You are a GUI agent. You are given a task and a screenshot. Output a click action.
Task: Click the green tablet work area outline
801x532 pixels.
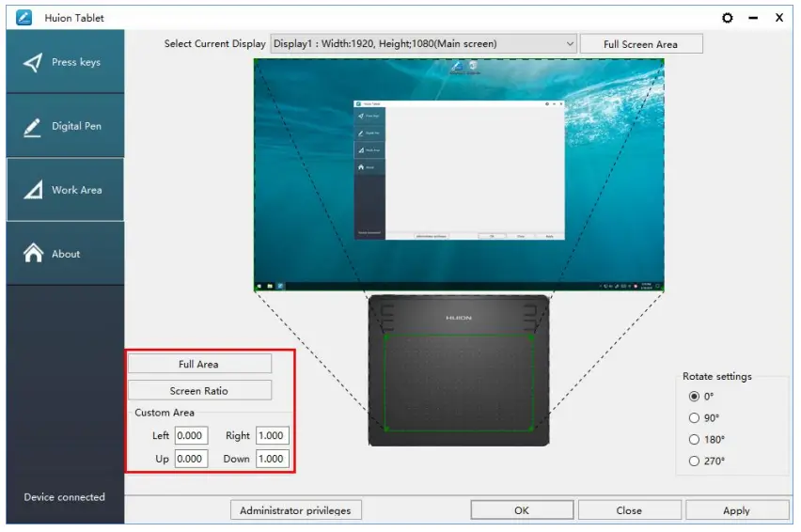[459, 383]
